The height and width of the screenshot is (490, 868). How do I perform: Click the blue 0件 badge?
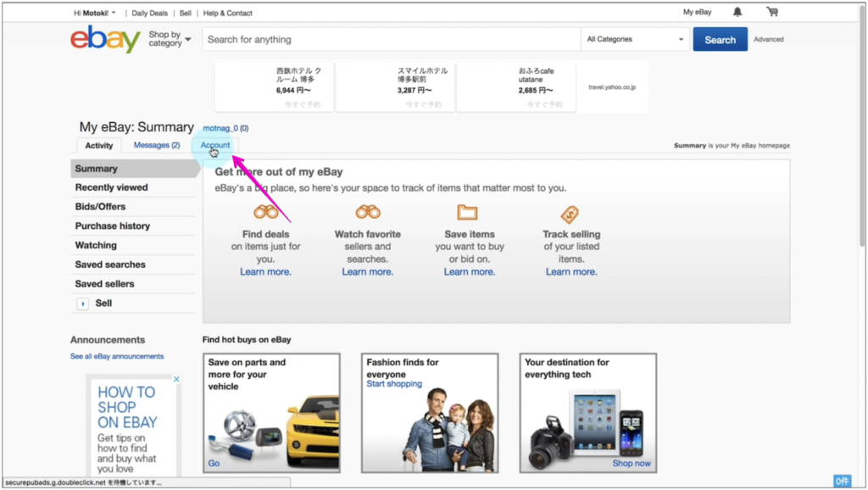tap(842, 482)
